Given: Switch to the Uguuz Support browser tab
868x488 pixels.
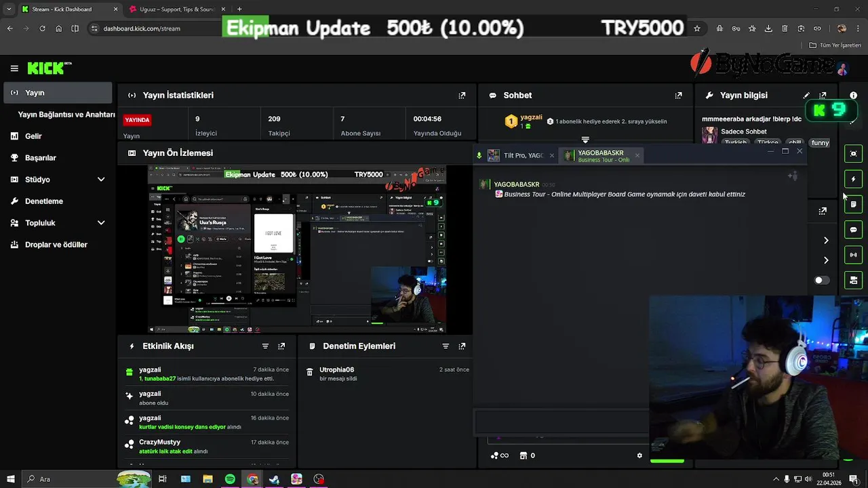Looking at the screenshot, I should pyautogui.click(x=177, y=9).
